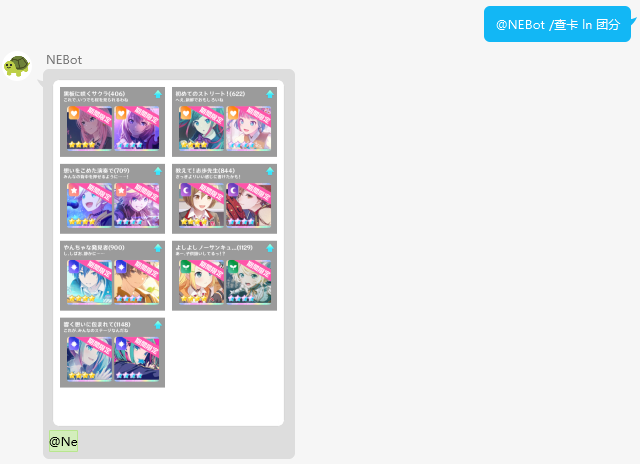
Task: Click the orange heart icon on card 406's first thumbnail
Action: tap(73, 113)
